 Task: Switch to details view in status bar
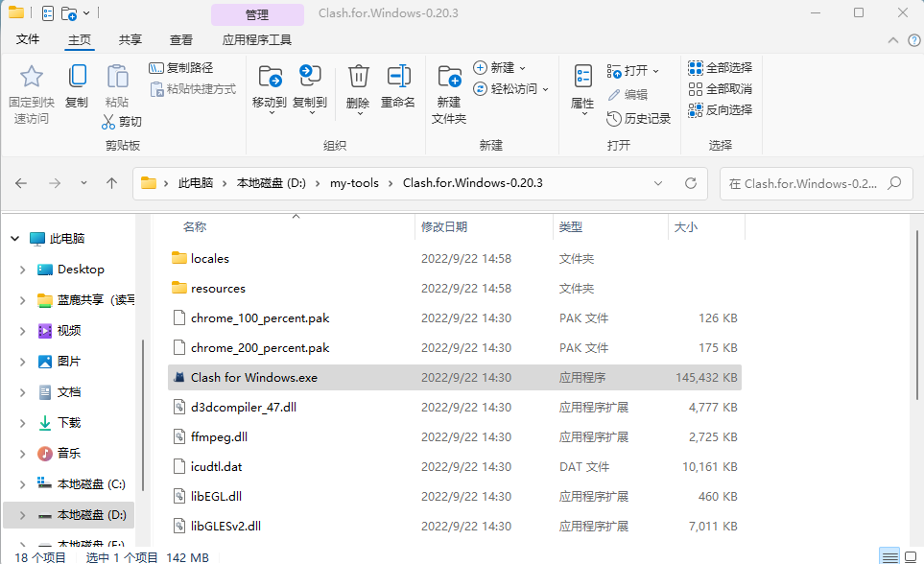point(889,556)
